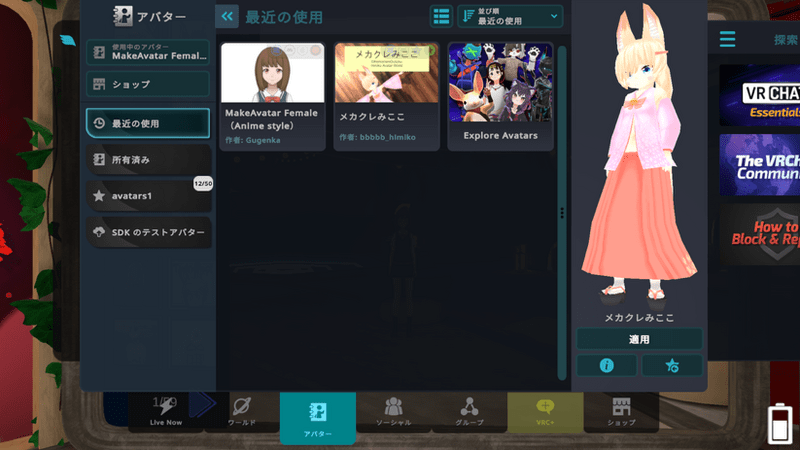Select the アバター tab in bottom bar
Screen dimensions: 800x450
(318, 418)
